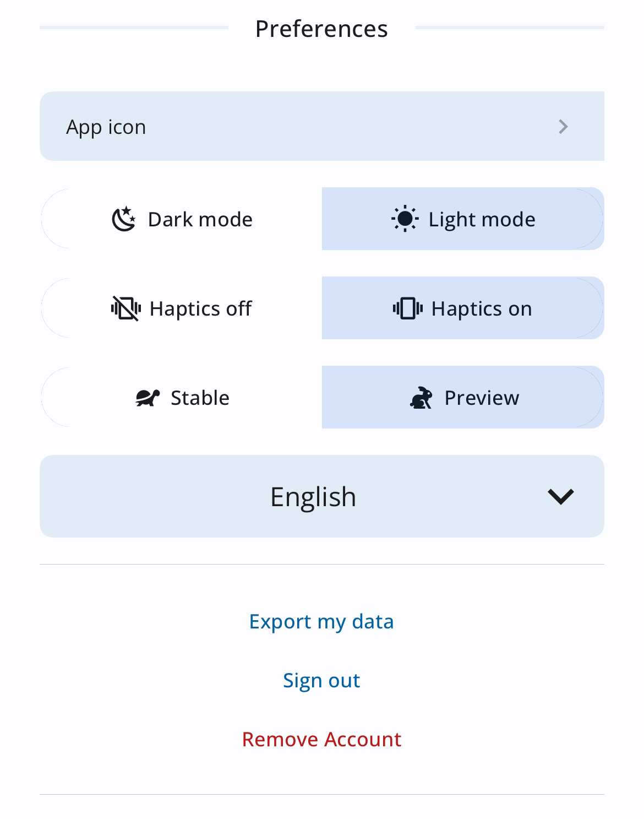The width and height of the screenshot is (644, 819).
Task: Click the chevron beside App icon
Action: click(563, 127)
